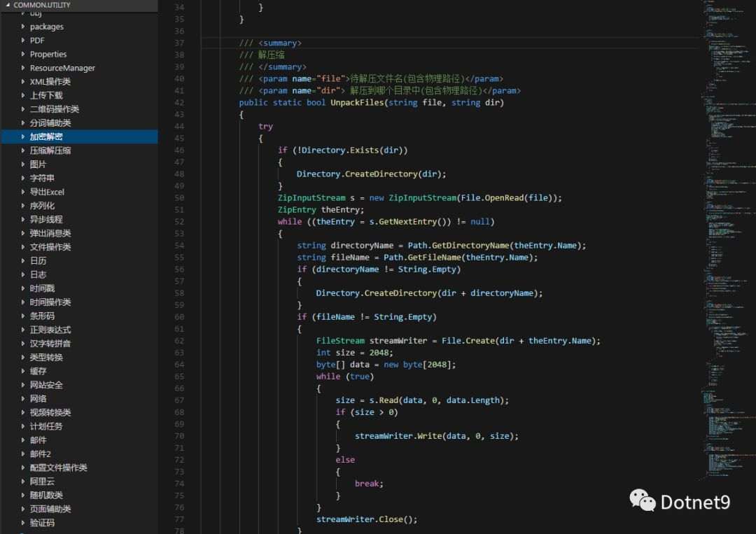Expand the packages folder arrow
Screen dimensions: 756x534
22,27
